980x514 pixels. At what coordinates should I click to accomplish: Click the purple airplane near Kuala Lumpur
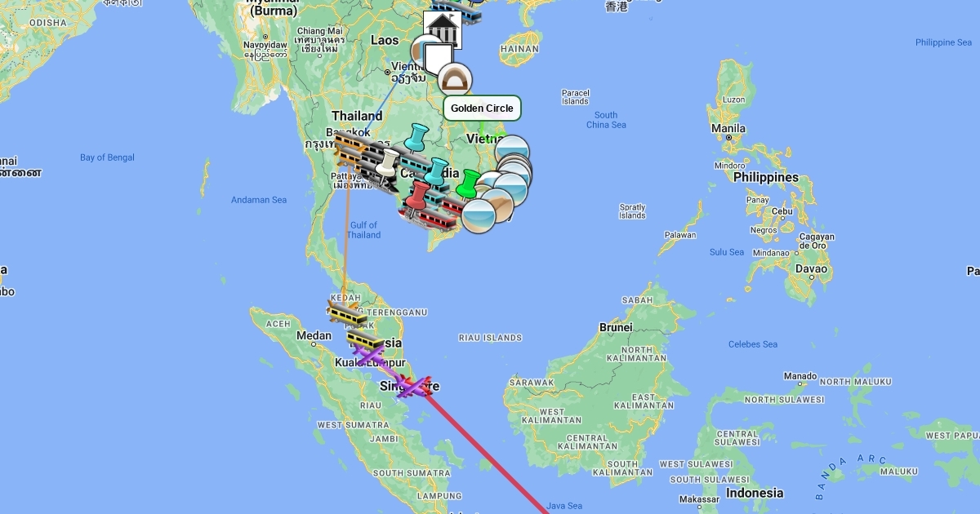pyautogui.click(x=369, y=354)
